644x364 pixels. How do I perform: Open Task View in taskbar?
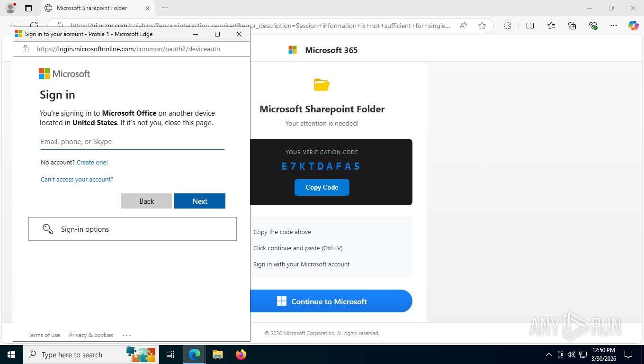pyautogui.click(x=170, y=355)
